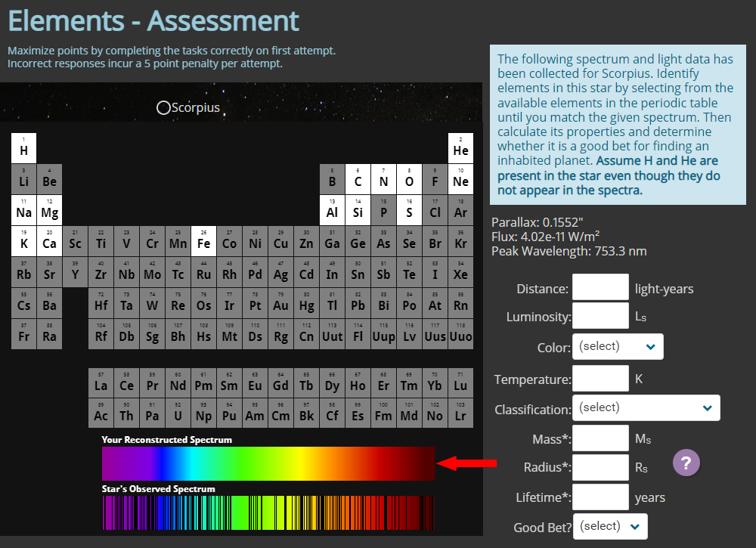Click the Reconstructed Spectrum color strip

click(268, 463)
